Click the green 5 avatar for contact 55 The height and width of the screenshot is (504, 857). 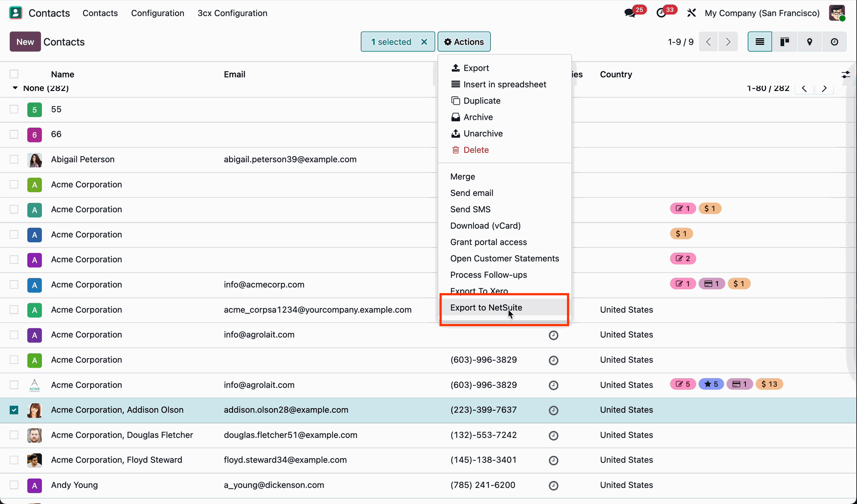(x=34, y=110)
